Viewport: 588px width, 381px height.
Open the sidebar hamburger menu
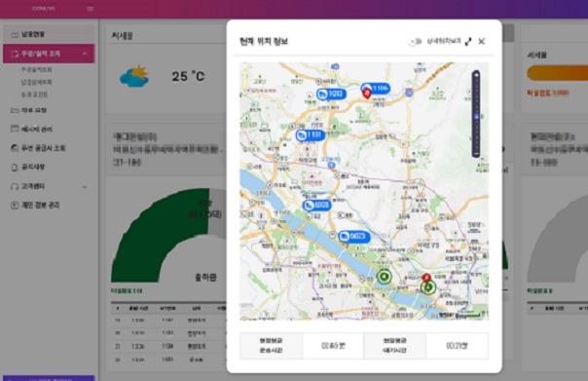91,8
